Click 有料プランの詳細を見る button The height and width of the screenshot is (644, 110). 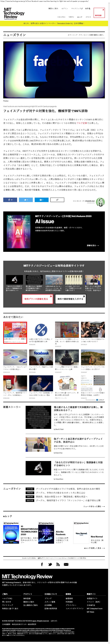[x=37, y=299]
